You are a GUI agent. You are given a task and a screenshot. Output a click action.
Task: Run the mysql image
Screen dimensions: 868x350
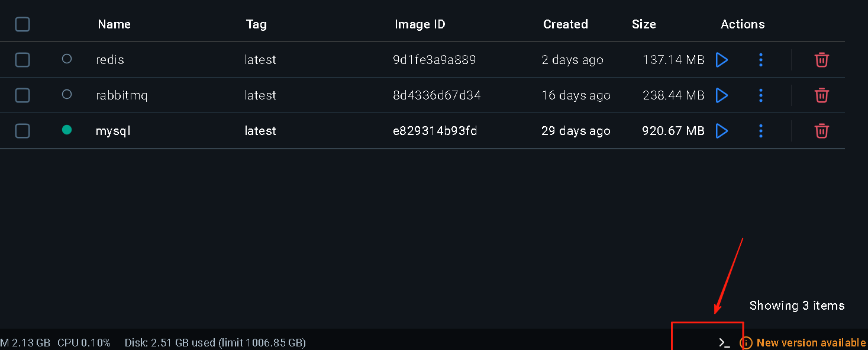[x=721, y=131]
